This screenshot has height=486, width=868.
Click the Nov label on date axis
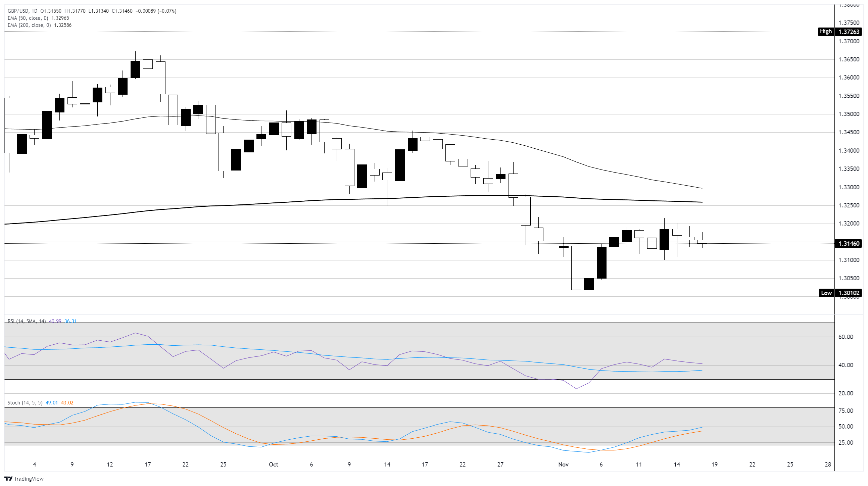tap(563, 465)
